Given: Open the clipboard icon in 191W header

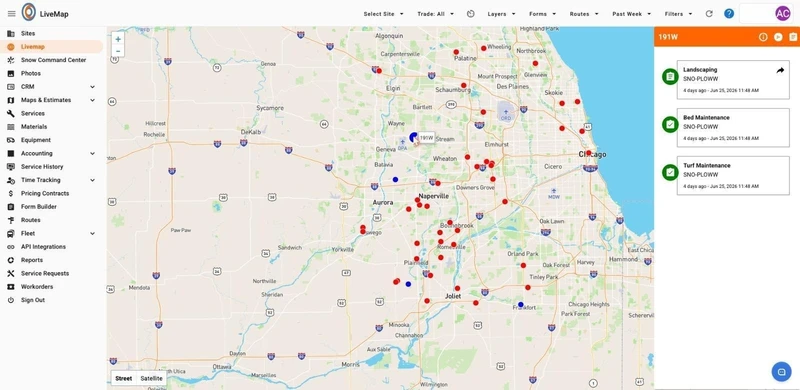Looking at the screenshot, I should tap(793, 37).
